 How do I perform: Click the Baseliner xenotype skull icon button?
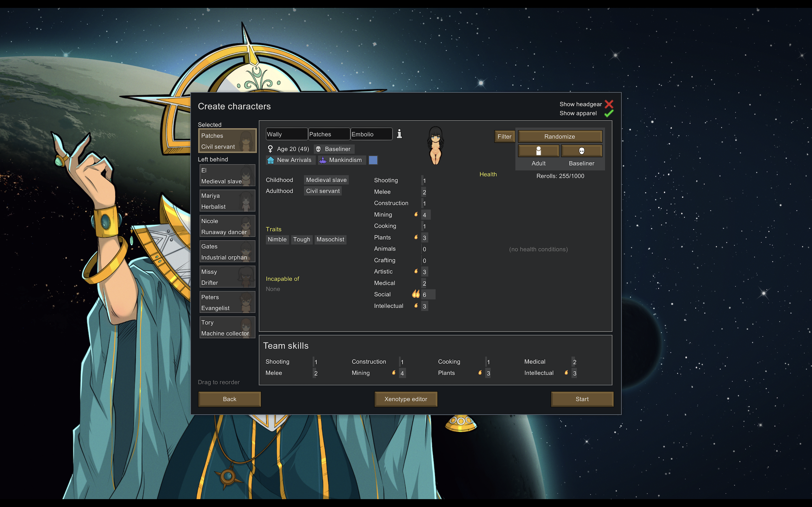[581, 151]
